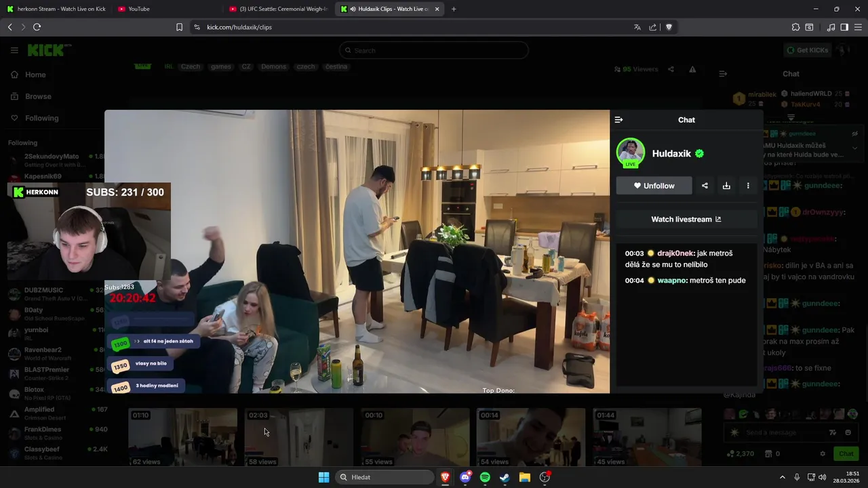Open a new browser tab
The width and height of the screenshot is (868, 488).
tap(454, 9)
